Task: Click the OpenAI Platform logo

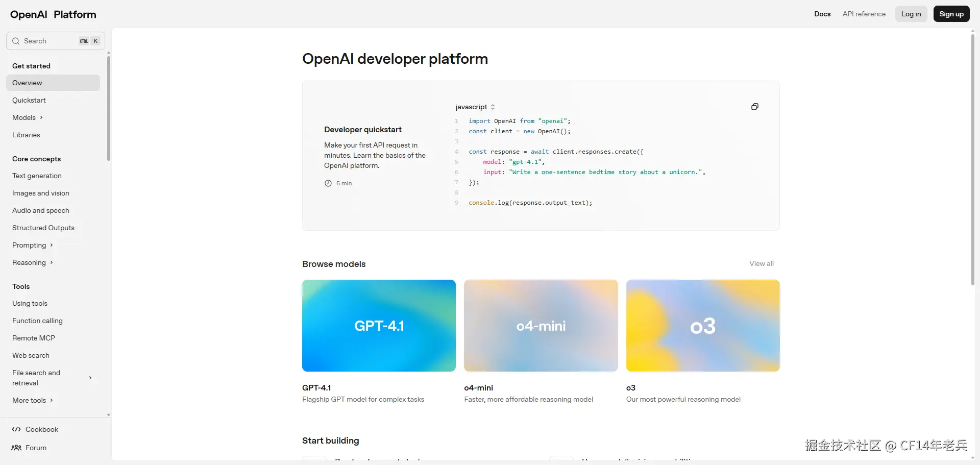Action: click(53, 14)
